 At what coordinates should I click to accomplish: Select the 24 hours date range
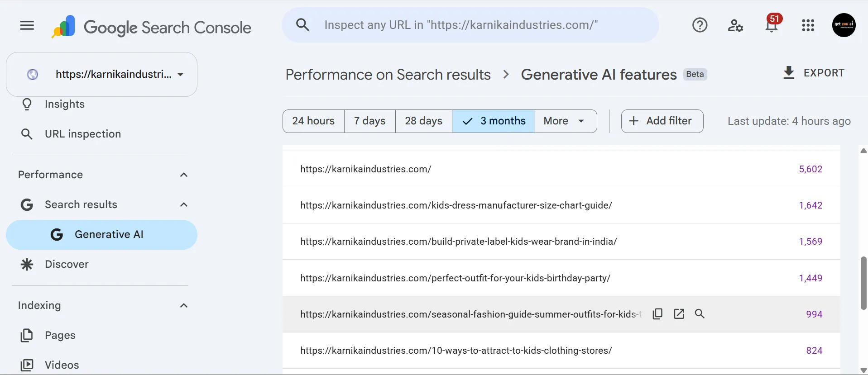tap(313, 121)
